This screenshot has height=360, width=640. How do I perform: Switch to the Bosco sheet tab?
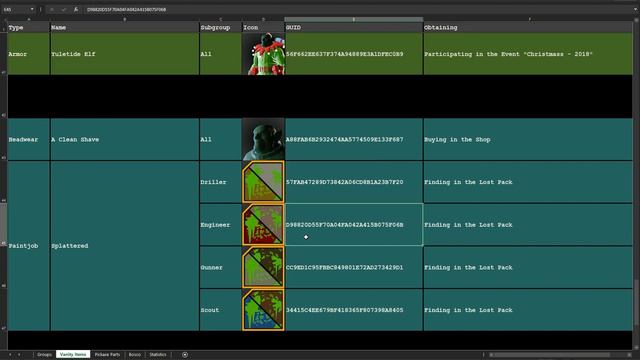pos(135,355)
